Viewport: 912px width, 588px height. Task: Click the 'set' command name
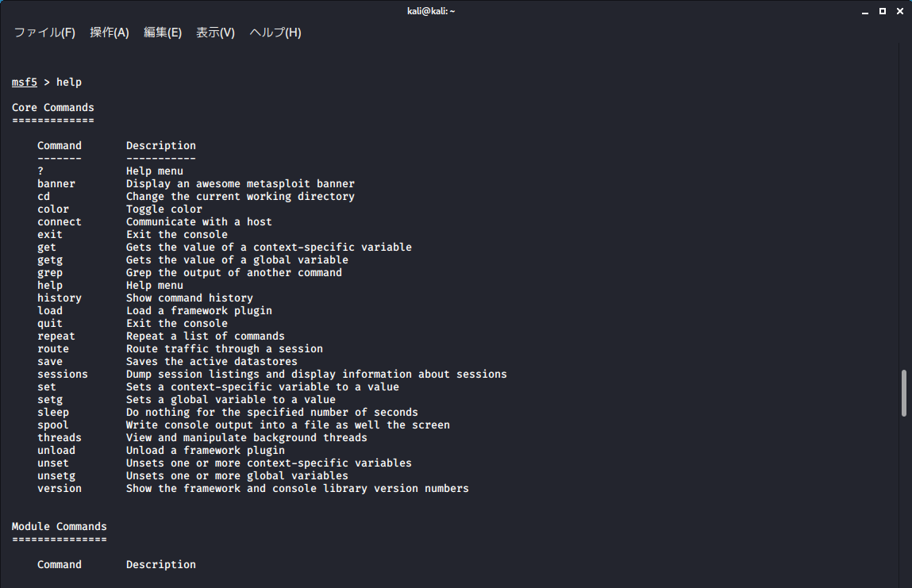(47, 387)
